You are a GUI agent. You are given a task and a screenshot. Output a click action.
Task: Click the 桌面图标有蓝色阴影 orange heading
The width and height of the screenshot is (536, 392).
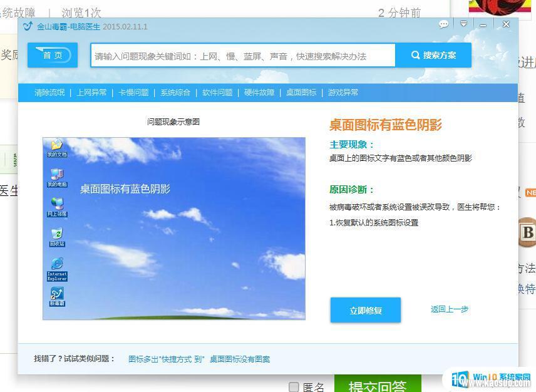coord(386,125)
